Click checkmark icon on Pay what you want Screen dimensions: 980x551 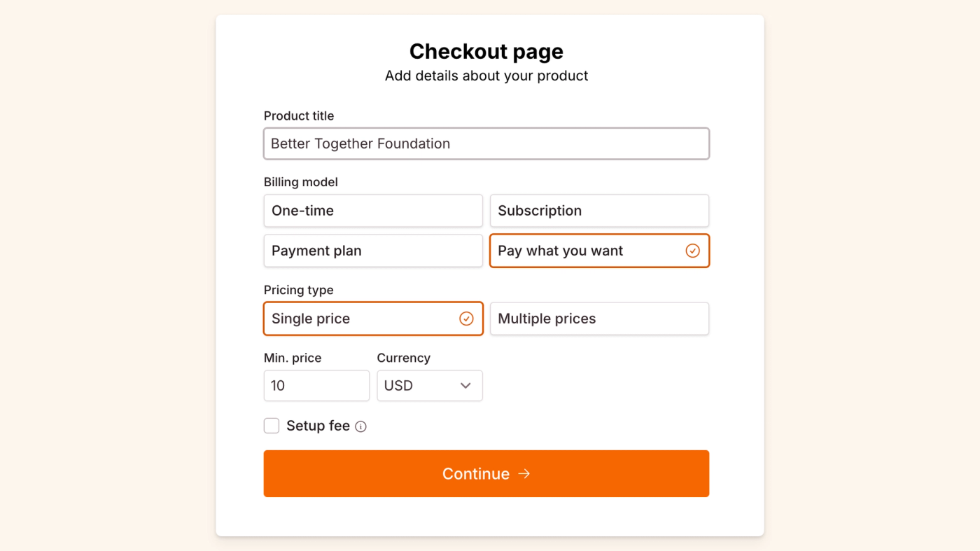[692, 251]
